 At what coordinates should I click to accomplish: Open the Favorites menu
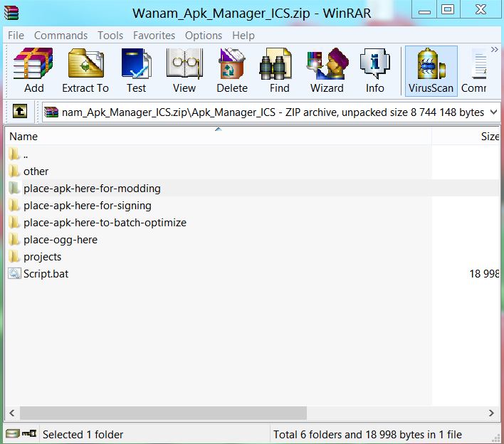point(154,36)
